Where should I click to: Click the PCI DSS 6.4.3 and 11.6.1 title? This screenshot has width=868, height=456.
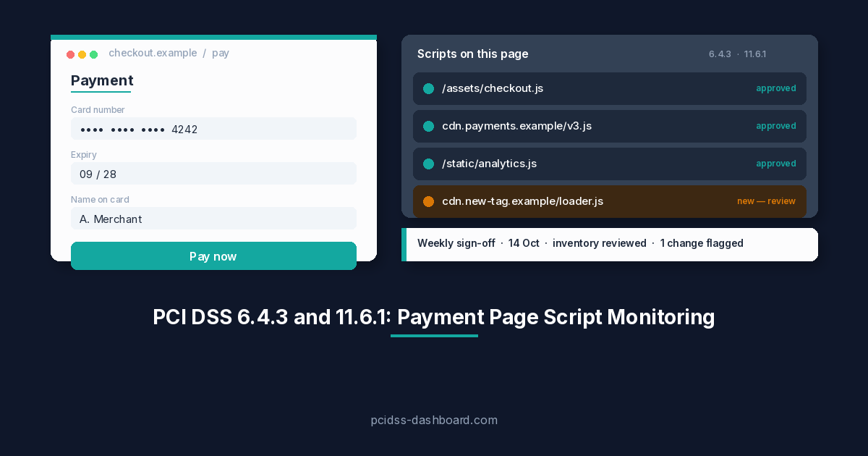click(x=434, y=317)
